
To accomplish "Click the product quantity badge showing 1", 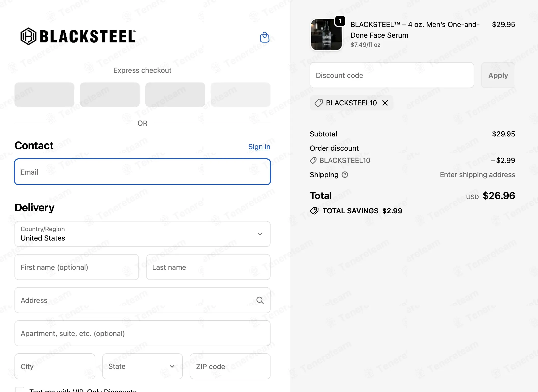I will point(340,21).
